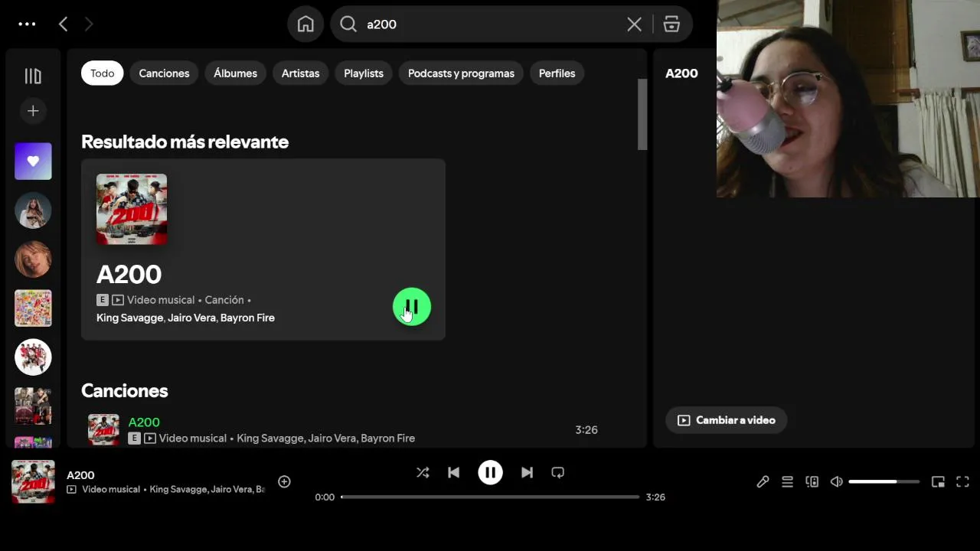Open the colorful collage playlist cover in sidebar
980x551 pixels.
33,308
